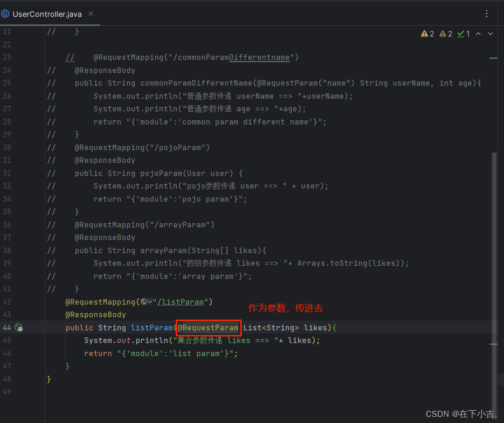Click 'array param' return on line 40
504x423 pixels.
[x=173, y=277]
